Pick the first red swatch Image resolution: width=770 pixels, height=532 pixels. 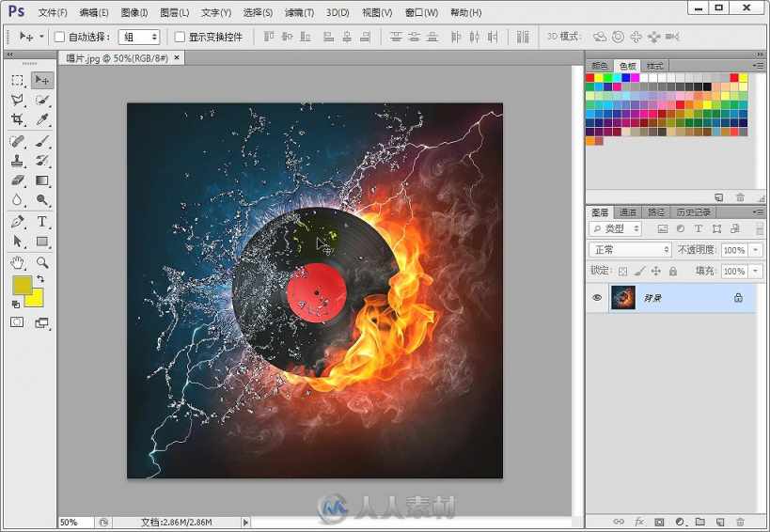[590, 77]
